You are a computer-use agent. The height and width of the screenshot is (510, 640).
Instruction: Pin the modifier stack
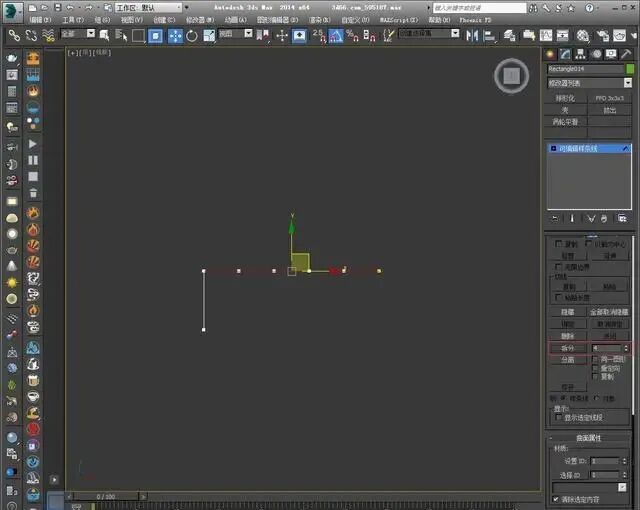click(554, 219)
